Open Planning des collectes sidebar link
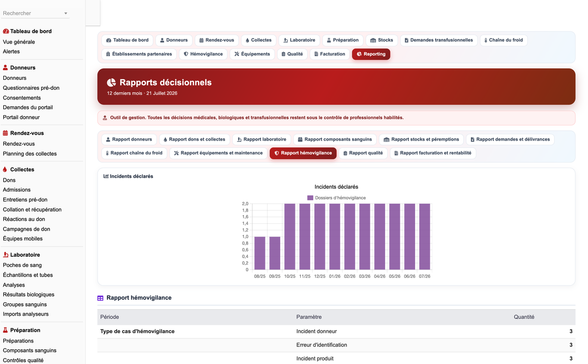588x364 pixels. [30, 154]
